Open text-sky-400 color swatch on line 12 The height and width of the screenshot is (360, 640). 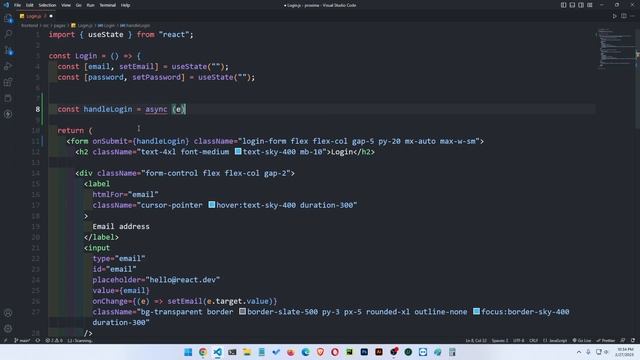(238, 151)
